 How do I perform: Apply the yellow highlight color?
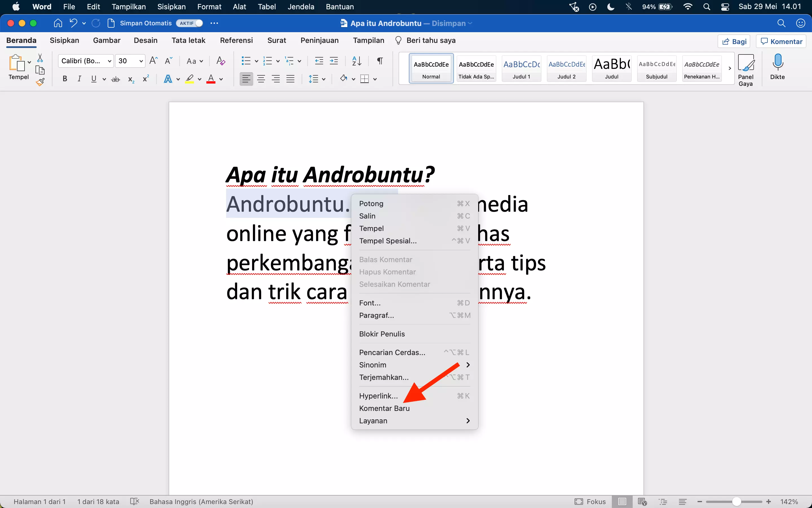189,79
